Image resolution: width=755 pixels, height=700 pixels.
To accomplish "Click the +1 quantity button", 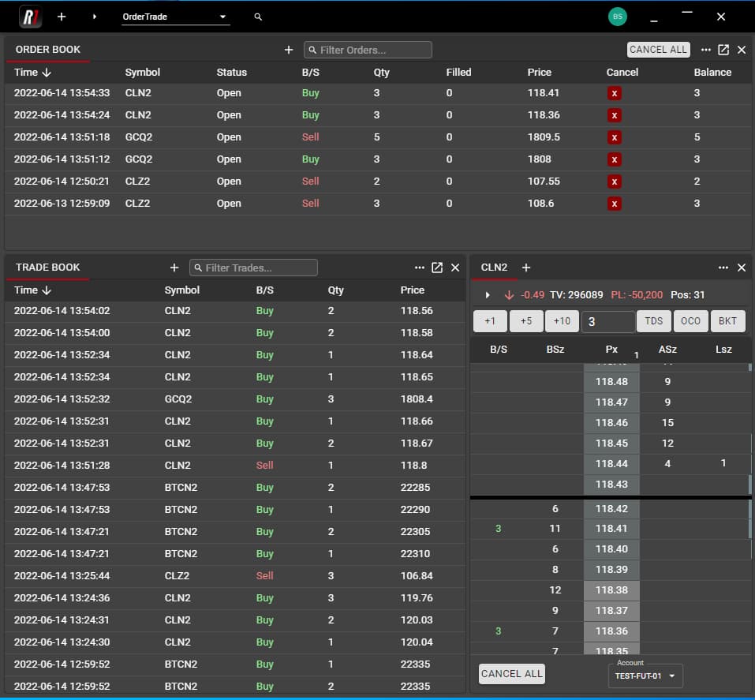I will pos(490,321).
